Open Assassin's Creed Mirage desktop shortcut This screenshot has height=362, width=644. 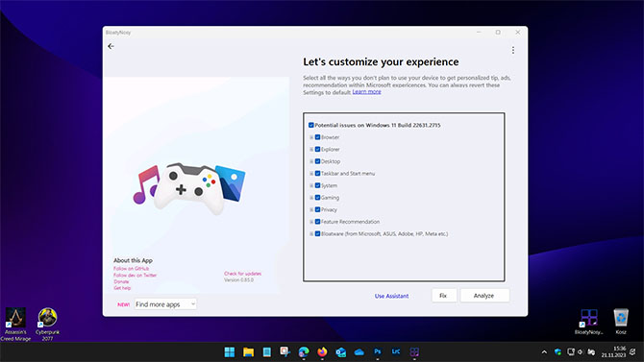coord(15,325)
